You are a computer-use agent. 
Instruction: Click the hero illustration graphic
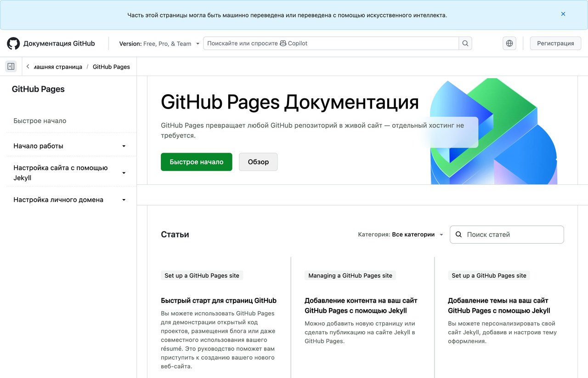tap(494, 132)
